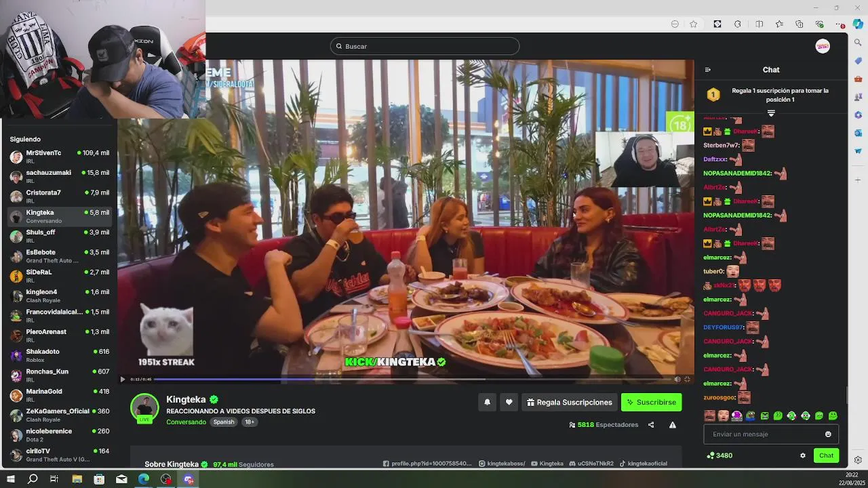Open the PieroArenast channel in the sidebar
The width and height of the screenshot is (868, 488).
(60, 335)
